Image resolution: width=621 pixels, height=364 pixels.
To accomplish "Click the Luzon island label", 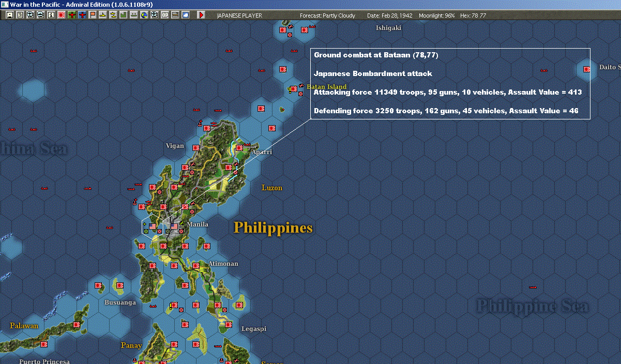I will pyautogui.click(x=272, y=188).
